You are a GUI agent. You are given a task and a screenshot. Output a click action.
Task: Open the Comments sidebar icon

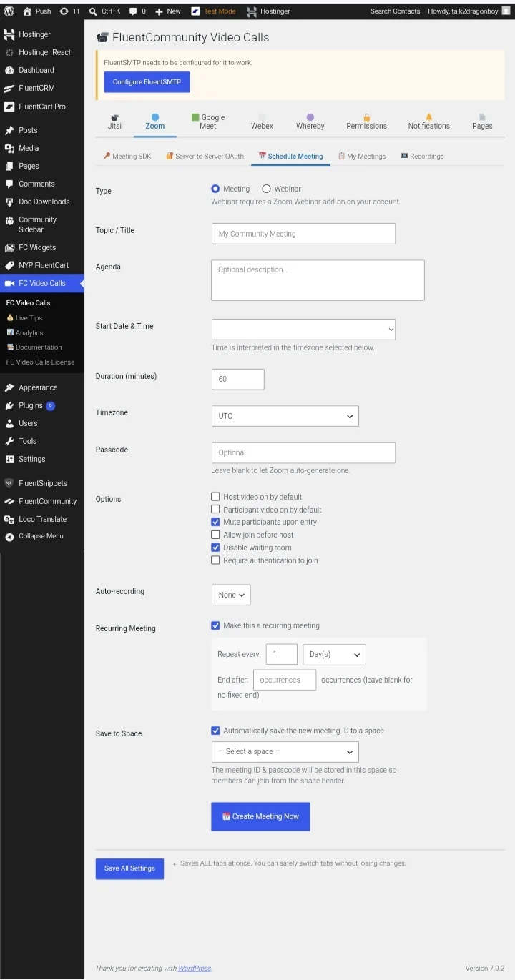point(9,184)
